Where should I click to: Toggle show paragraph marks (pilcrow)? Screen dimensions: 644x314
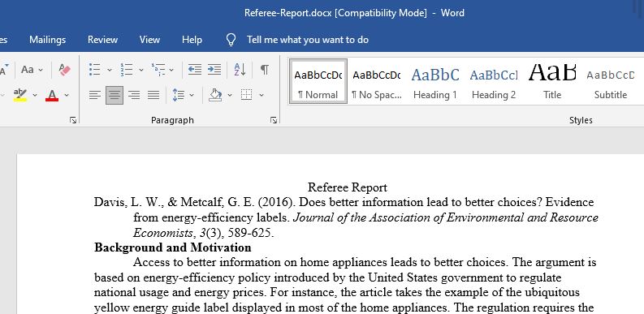[x=265, y=70]
